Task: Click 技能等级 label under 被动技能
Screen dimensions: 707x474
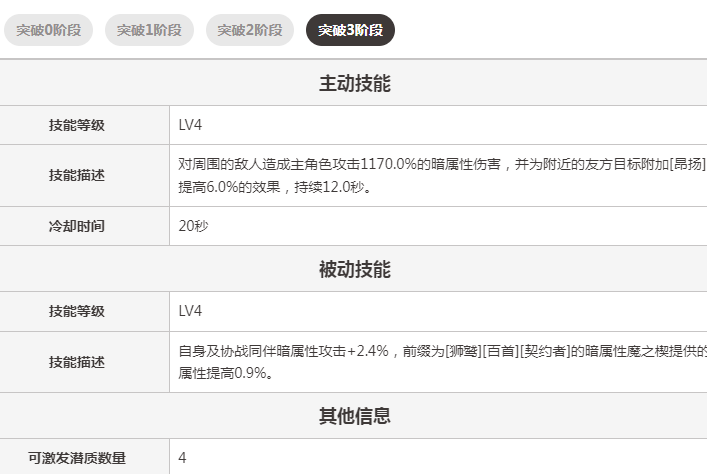Action: point(77,311)
